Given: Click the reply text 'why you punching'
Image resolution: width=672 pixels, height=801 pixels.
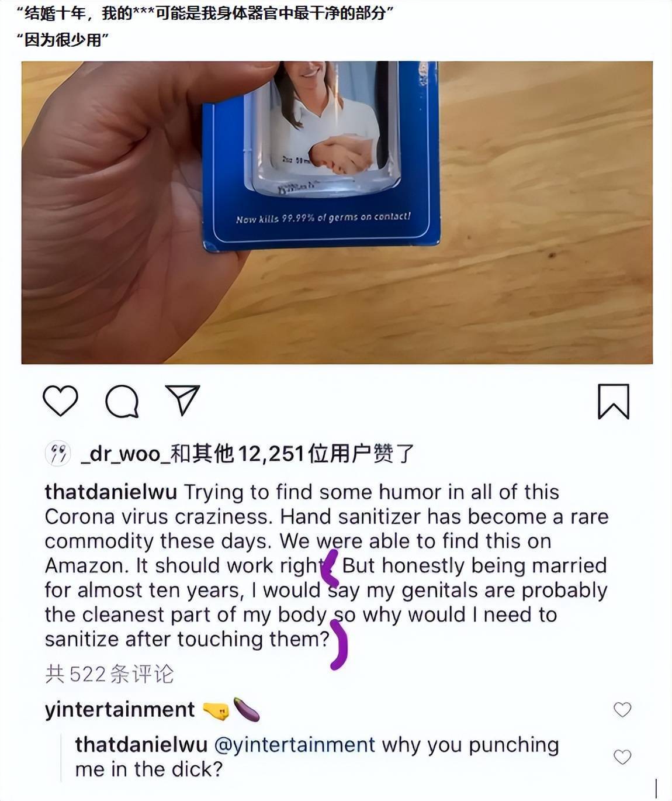Looking at the screenshot, I should tap(470, 745).
